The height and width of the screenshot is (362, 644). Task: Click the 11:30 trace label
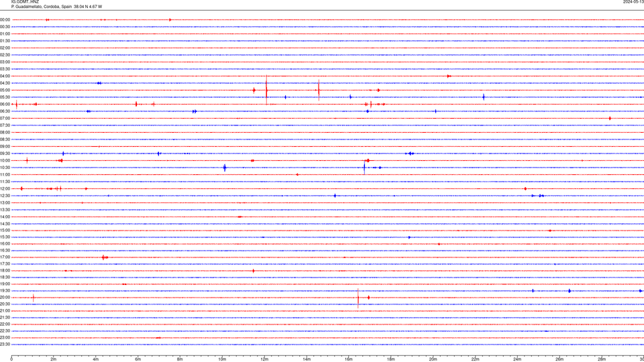coord(5,182)
